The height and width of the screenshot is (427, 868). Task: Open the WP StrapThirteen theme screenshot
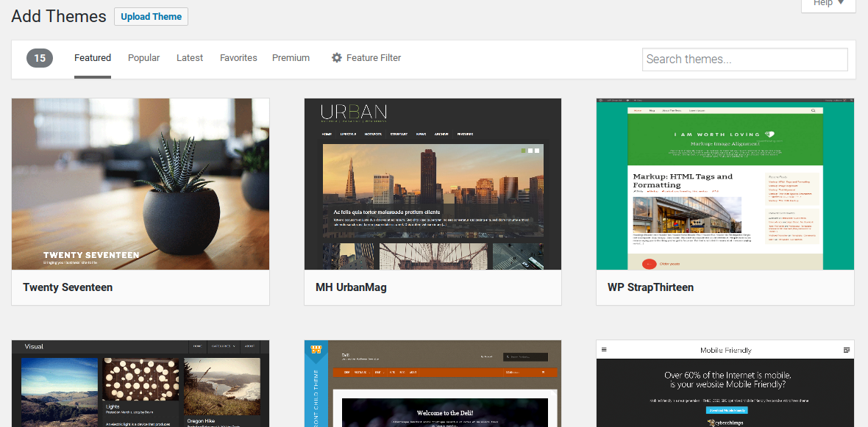pos(725,184)
